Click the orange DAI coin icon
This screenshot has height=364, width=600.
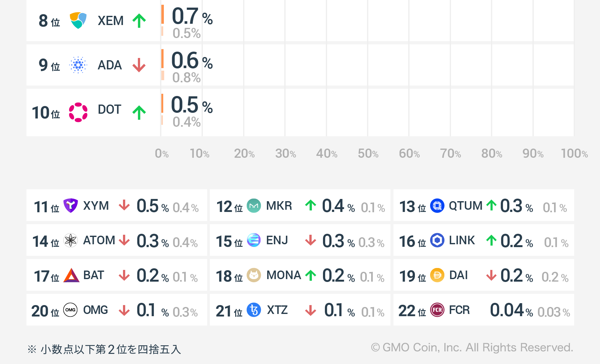pyautogui.click(x=437, y=275)
